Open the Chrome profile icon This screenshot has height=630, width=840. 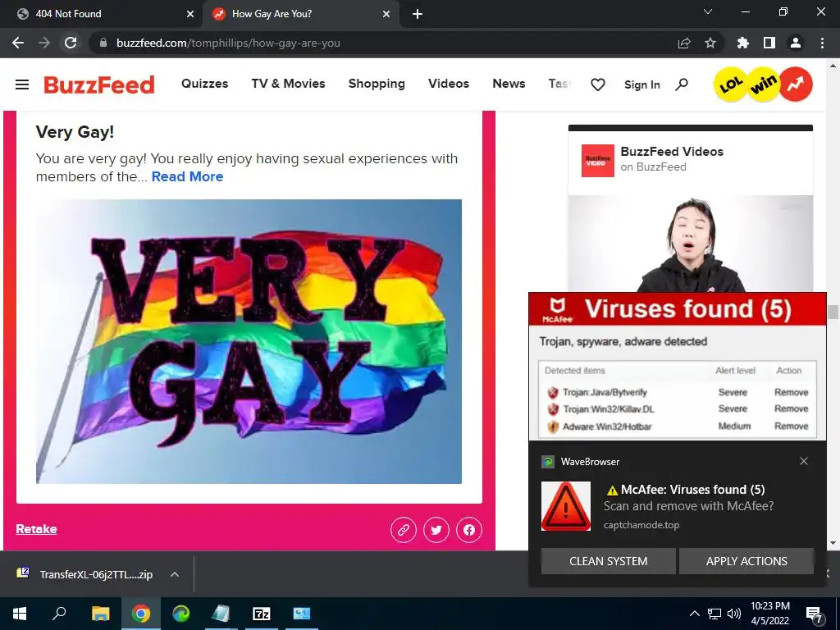pyautogui.click(x=796, y=43)
